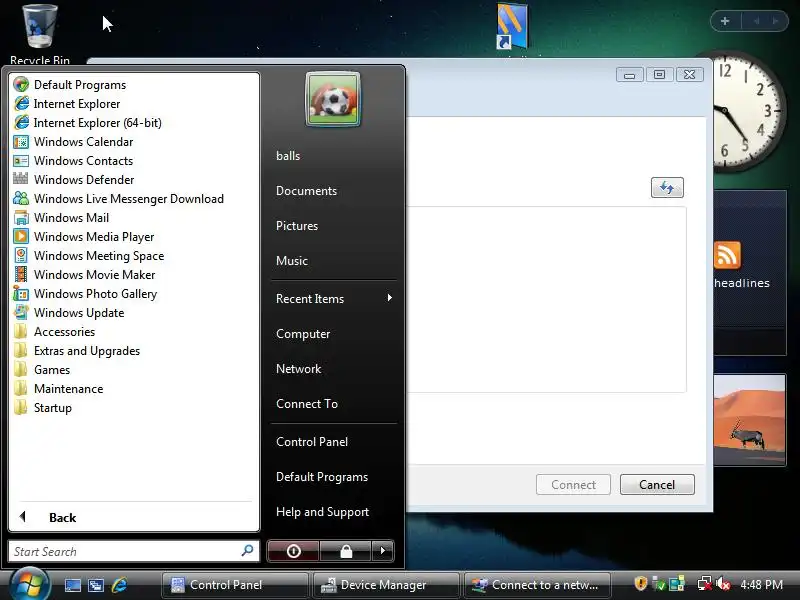
Task: Click the search magnifier icon
Action: point(247,551)
